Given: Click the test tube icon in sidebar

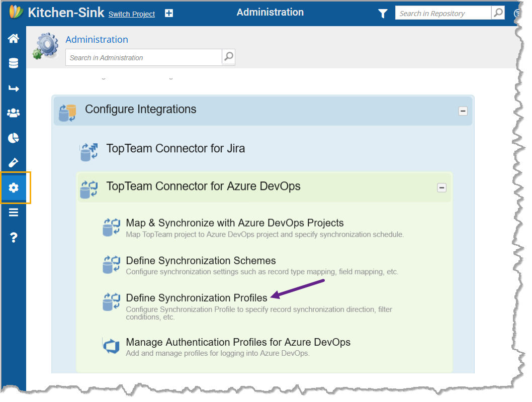Looking at the screenshot, I should click(x=14, y=163).
